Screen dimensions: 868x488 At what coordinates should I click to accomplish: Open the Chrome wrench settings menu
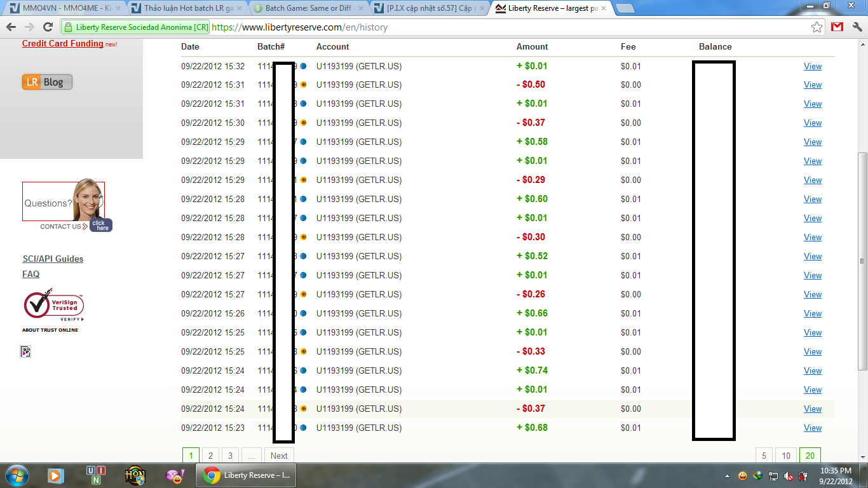click(x=857, y=27)
